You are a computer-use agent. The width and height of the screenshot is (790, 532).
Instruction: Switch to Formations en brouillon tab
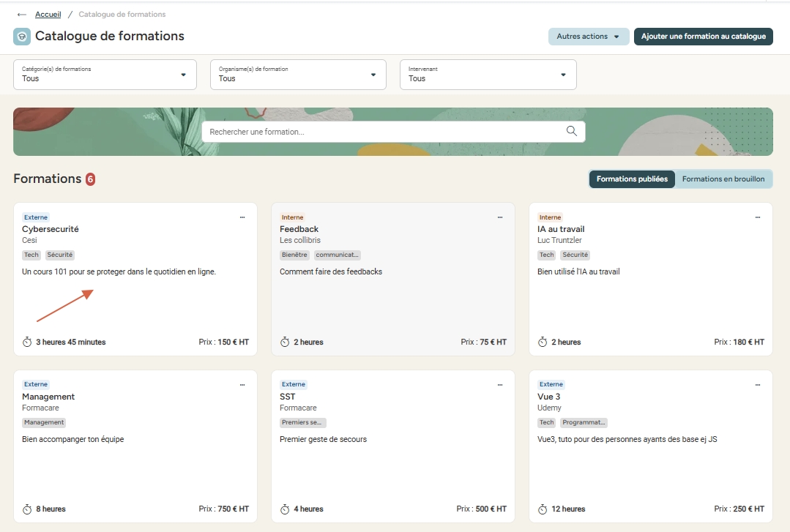pyautogui.click(x=723, y=179)
